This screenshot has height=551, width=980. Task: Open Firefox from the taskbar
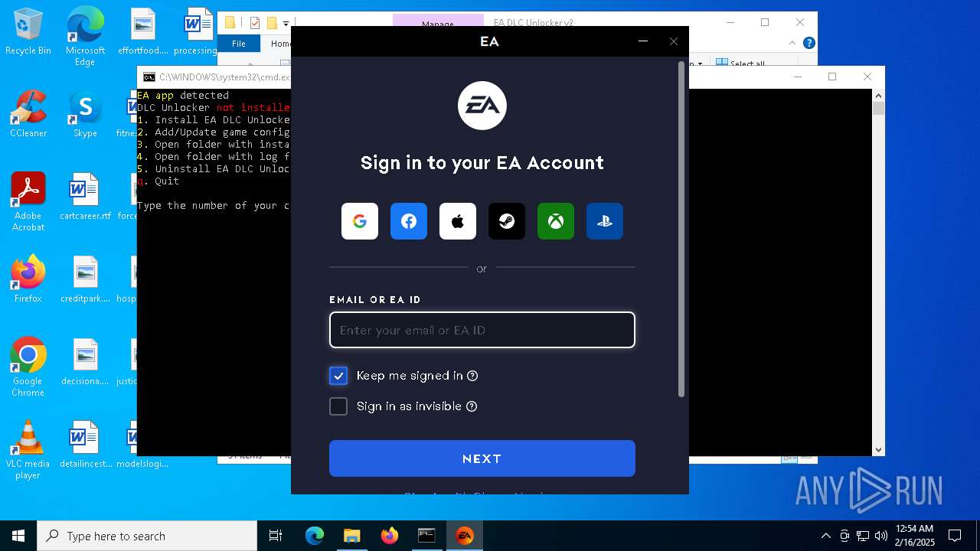[x=389, y=536]
